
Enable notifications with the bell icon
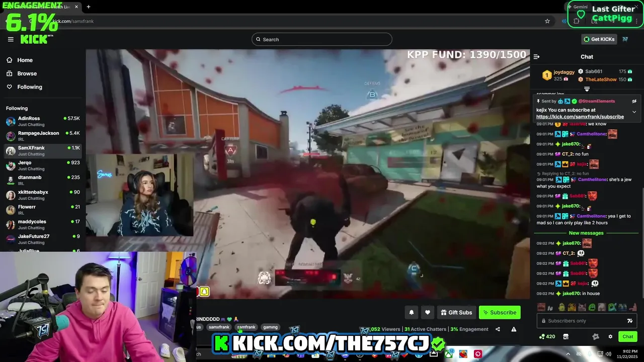coord(412,312)
